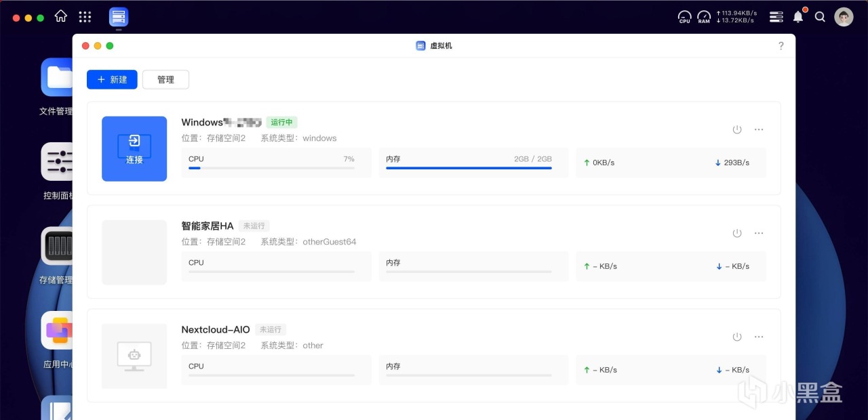This screenshot has height=420, width=868.
Task: Connect to the Windows virtual machine
Action: pos(134,148)
